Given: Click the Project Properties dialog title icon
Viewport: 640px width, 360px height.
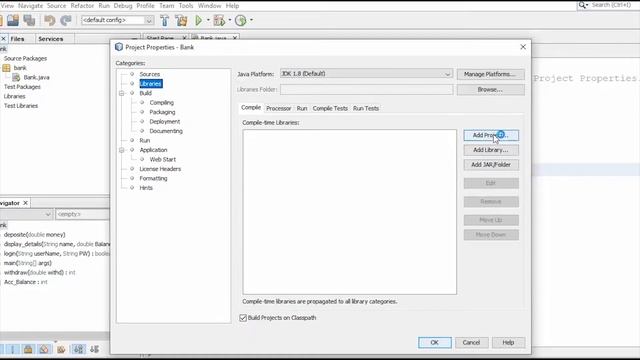Looking at the screenshot, I should tap(119, 47).
